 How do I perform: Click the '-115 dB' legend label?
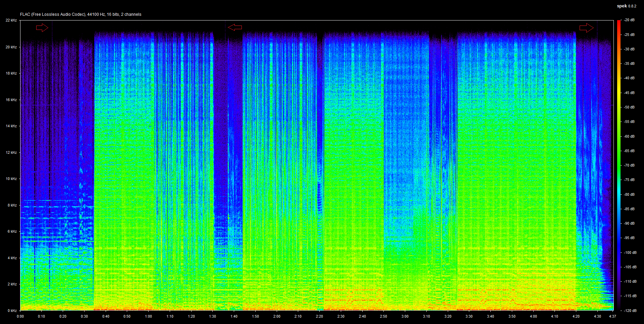pyautogui.click(x=630, y=296)
